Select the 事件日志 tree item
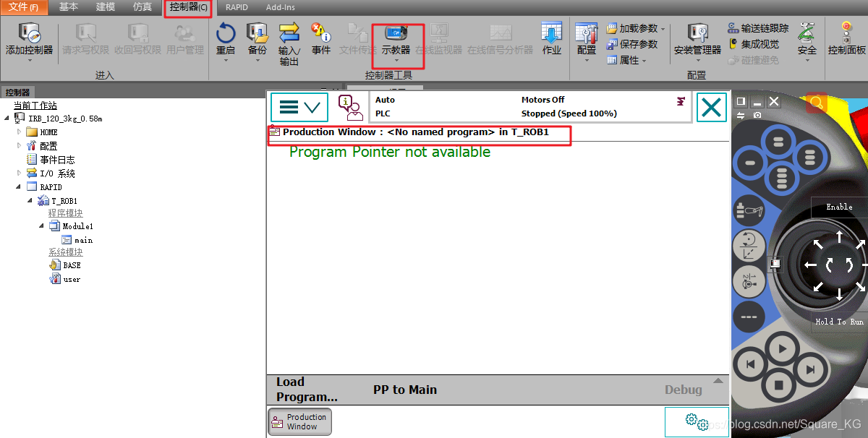 [51, 160]
